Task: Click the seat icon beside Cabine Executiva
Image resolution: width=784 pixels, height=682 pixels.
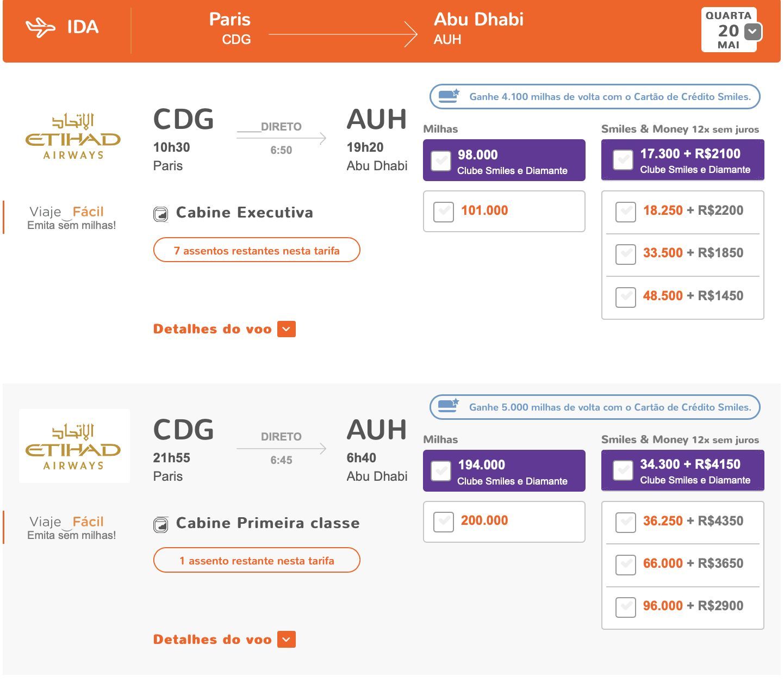Action: click(x=160, y=214)
